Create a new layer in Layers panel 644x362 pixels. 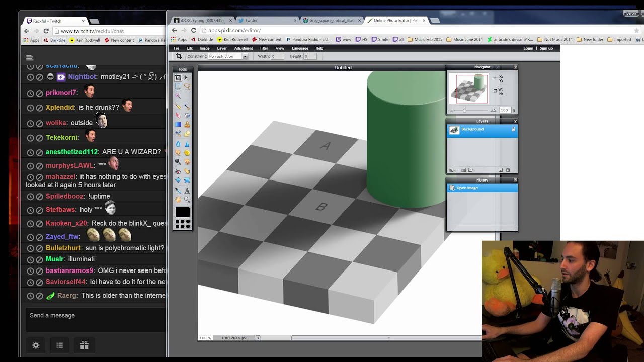tap(501, 170)
